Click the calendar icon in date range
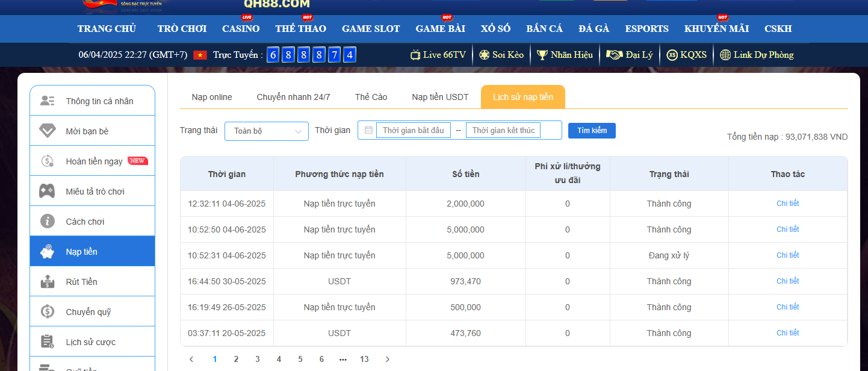Screen dimensions: 868x371 click(368, 130)
